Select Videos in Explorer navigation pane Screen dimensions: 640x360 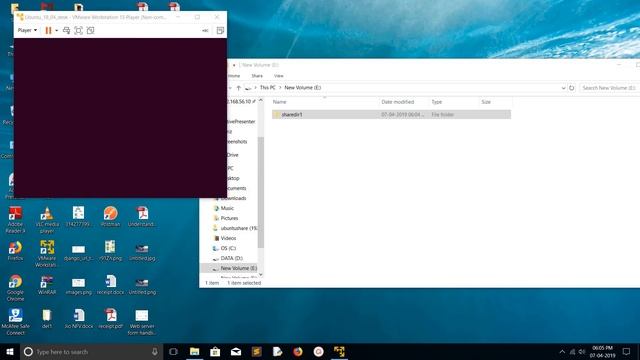pyautogui.click(x=228, y=238)
